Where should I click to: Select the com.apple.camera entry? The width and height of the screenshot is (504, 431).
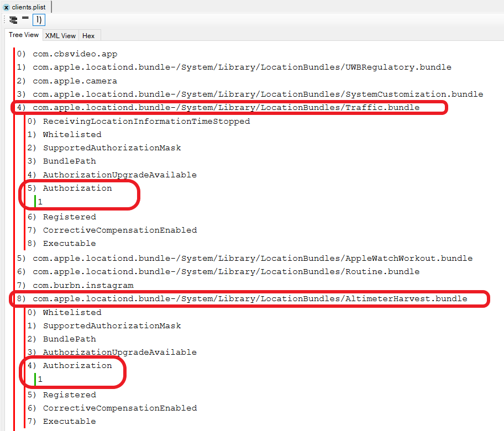(75, 81)
